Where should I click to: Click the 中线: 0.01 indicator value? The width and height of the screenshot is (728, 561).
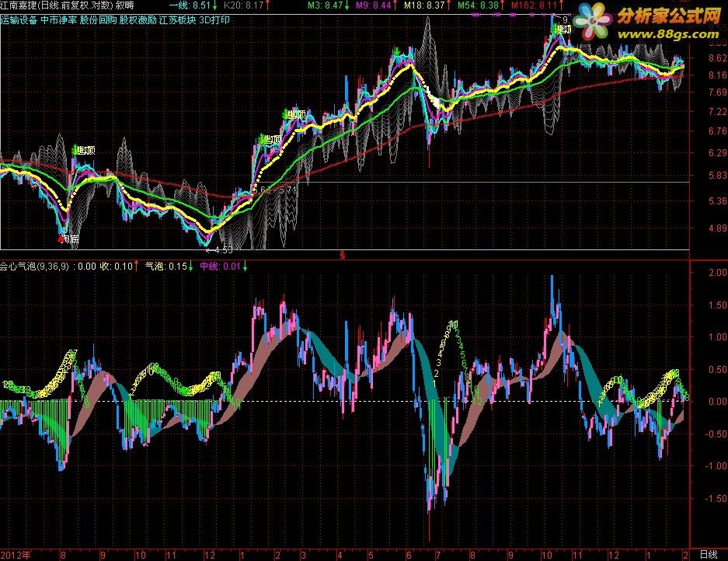223,266
